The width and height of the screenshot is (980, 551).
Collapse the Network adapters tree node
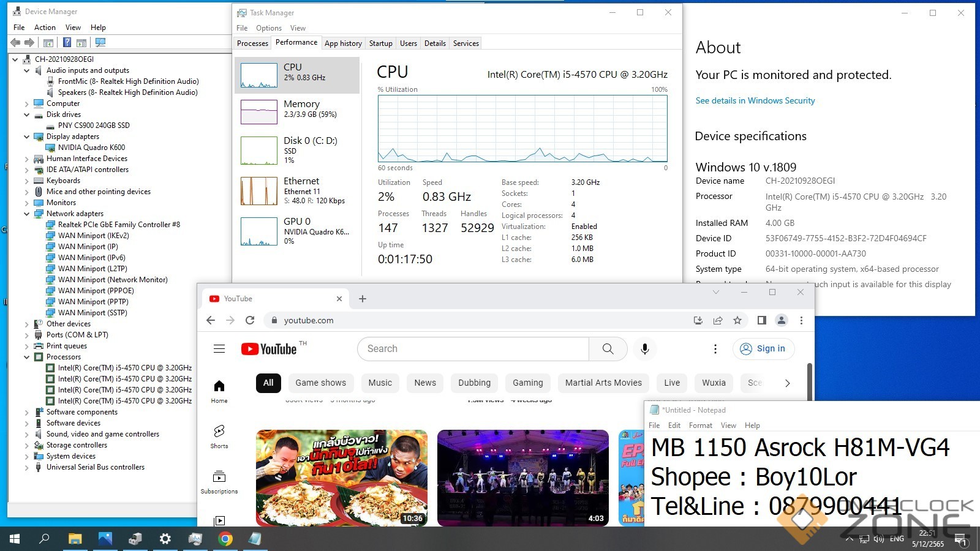click(x=27, y=214)
